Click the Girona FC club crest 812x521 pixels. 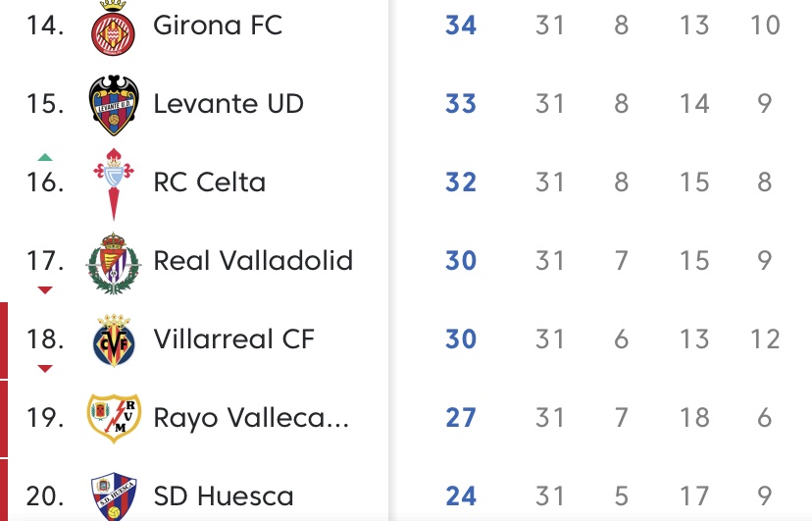pos(115,26)
